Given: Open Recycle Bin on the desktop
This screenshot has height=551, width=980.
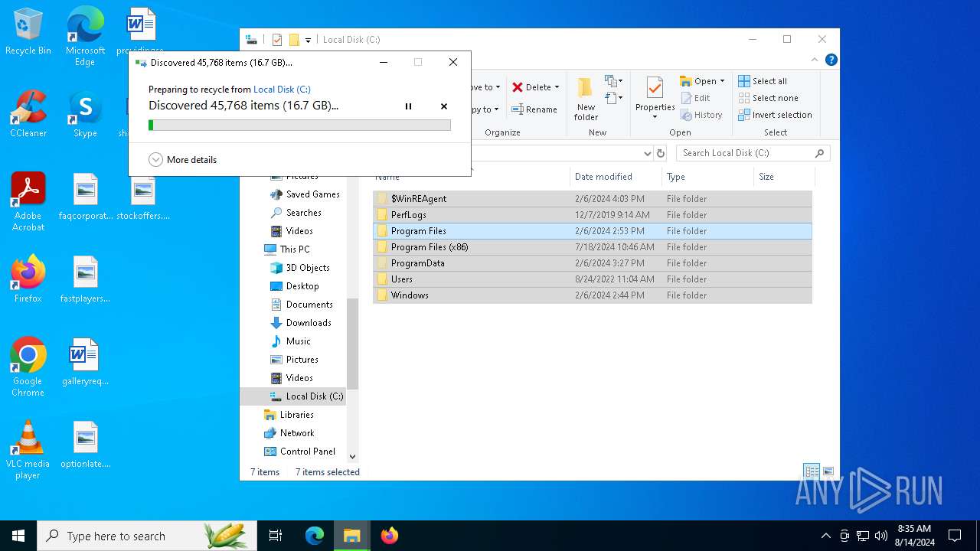Looking at the screenshot, I should 28,31.
